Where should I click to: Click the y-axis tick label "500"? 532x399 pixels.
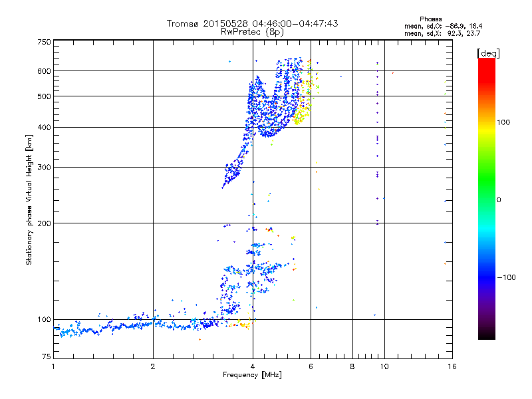pyautogui.click(x=44, y=96)
